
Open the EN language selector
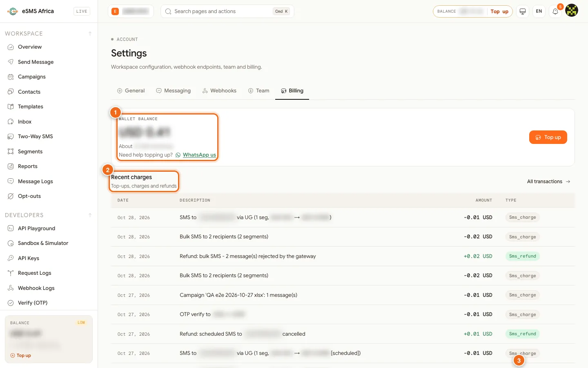pyautogui.click(x=539, y=11)
